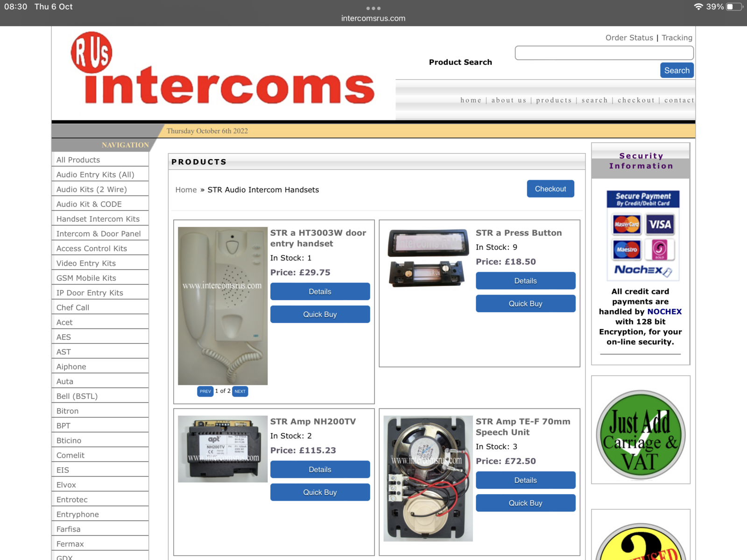Open the STR HT3003W handset image
Screen dimensions: 747x560
coord(223,306)
